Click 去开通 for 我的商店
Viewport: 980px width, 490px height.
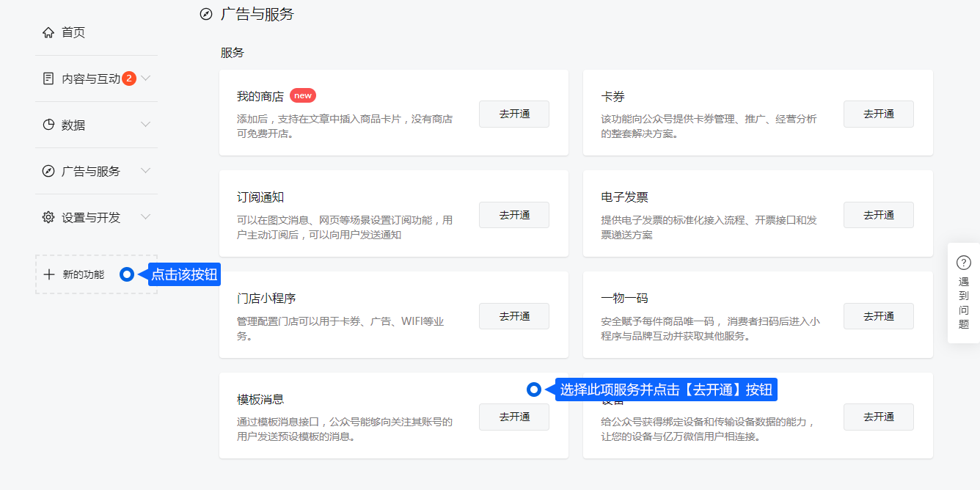click(x=513, y=114)
